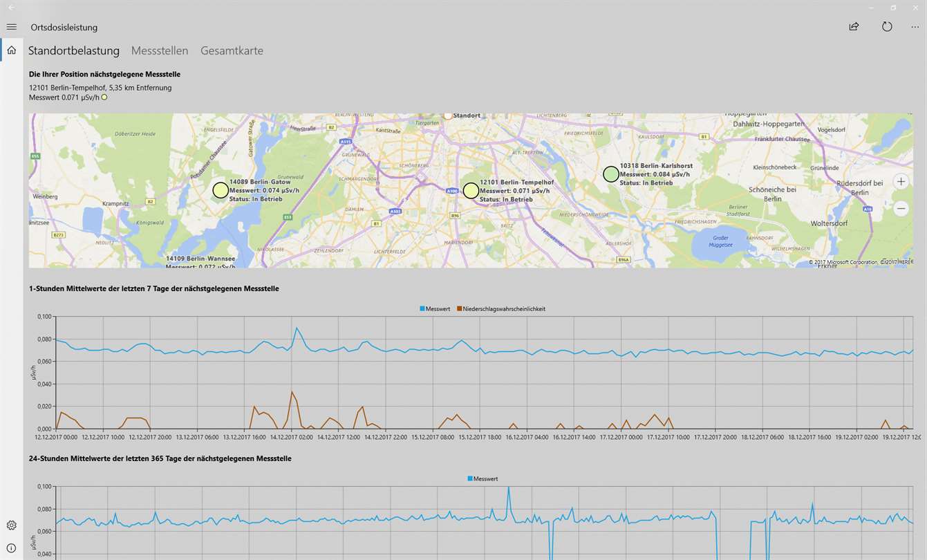Click the Standort position marker on map
927x560 pixels.
(448, 115)
